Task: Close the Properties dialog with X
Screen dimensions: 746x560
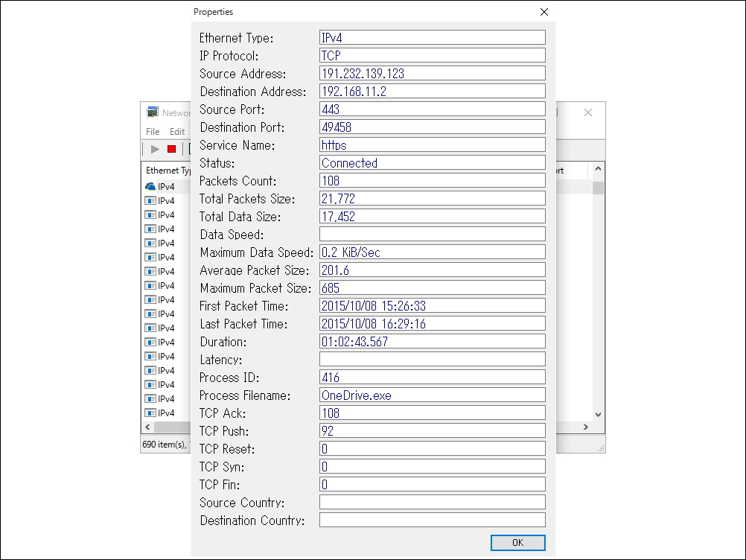Action: (x=544, y=12)
